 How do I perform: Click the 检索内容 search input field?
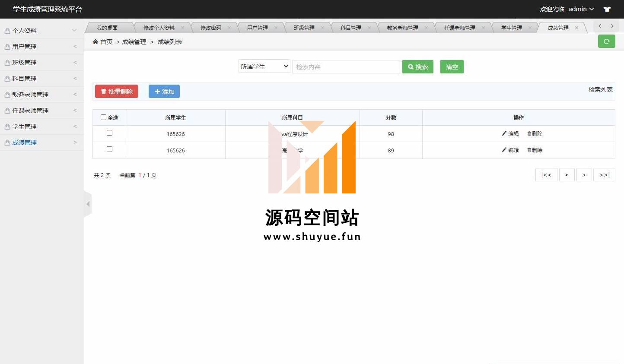click(x=346, y=67)
